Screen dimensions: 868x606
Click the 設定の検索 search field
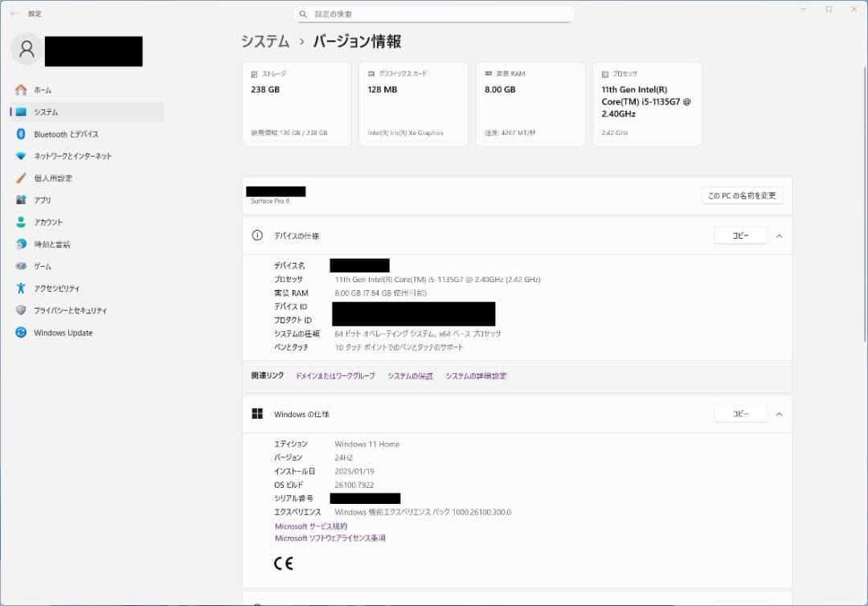click(434, 14)
